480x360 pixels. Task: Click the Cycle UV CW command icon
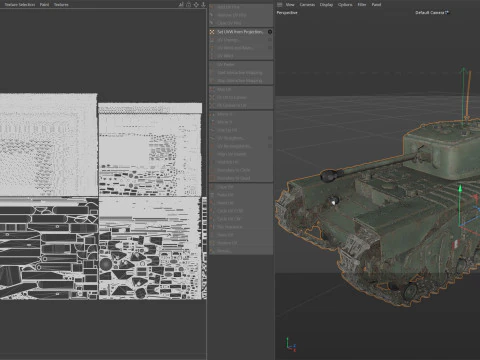pyautogui.click(x=212, y=219)
